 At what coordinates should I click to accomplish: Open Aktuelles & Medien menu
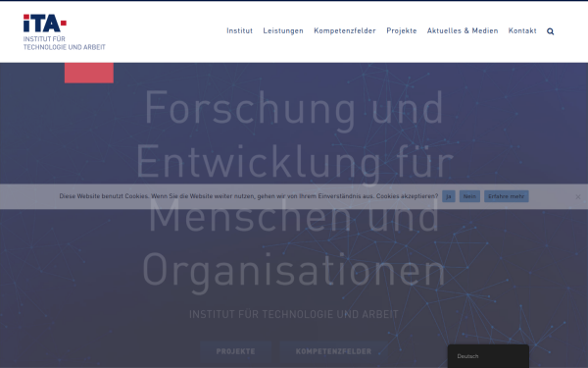463,30
